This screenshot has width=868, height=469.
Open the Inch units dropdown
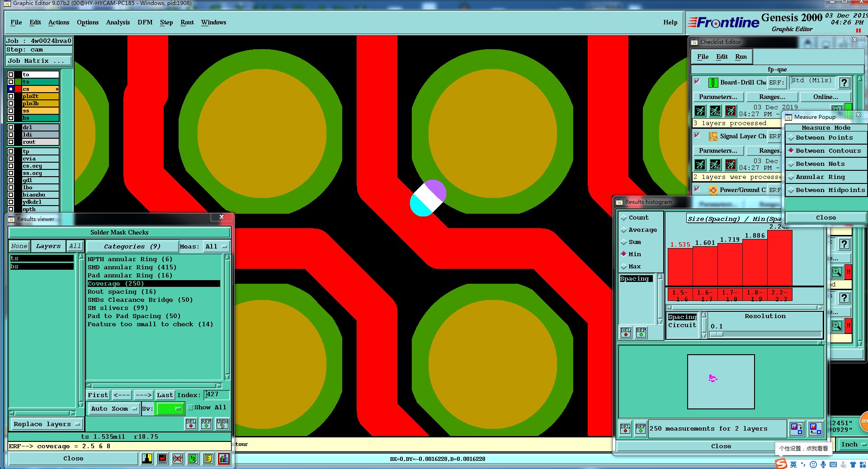click(852, 445)
